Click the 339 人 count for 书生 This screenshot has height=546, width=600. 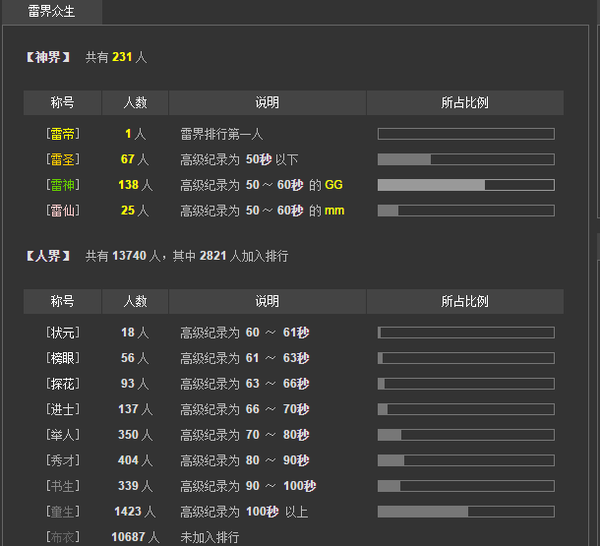pos(135,486)
